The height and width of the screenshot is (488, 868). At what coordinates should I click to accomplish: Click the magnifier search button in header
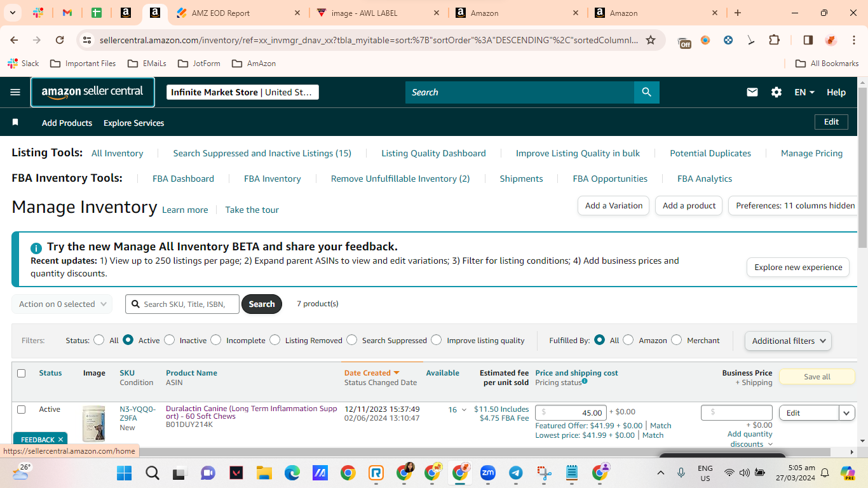click(x=647, y=92)
